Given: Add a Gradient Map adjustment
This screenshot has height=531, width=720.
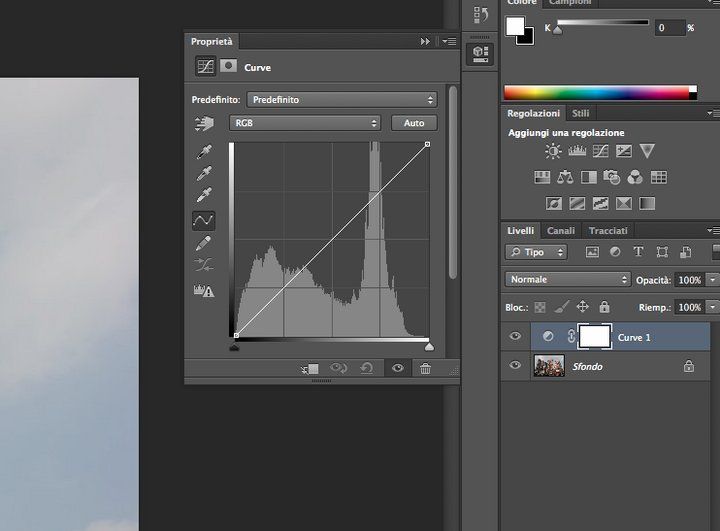Looking at the screenshot, I should click(x=647, y=203).
